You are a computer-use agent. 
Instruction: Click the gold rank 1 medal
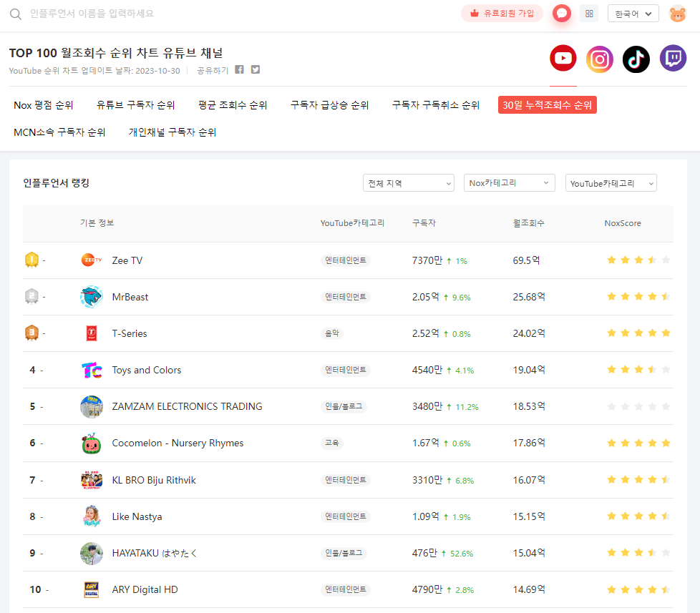coord(31,260)
